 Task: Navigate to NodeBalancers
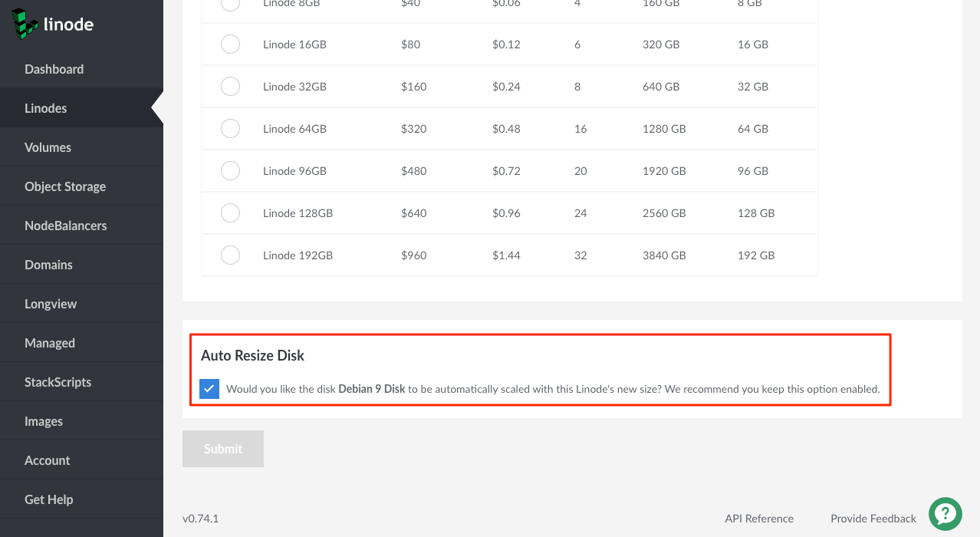click(x=65, y=226)
